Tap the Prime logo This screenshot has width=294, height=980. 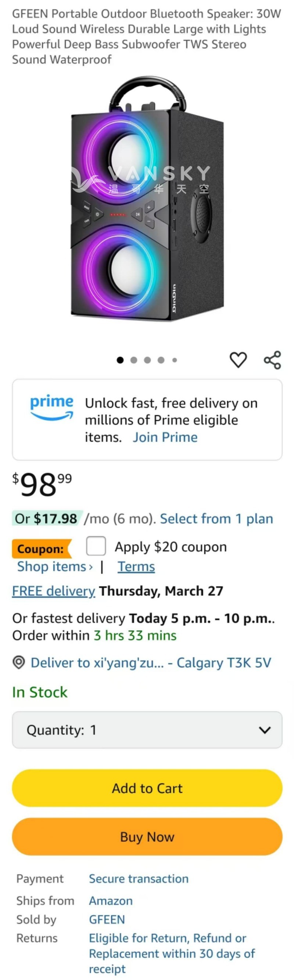point(52,407)
